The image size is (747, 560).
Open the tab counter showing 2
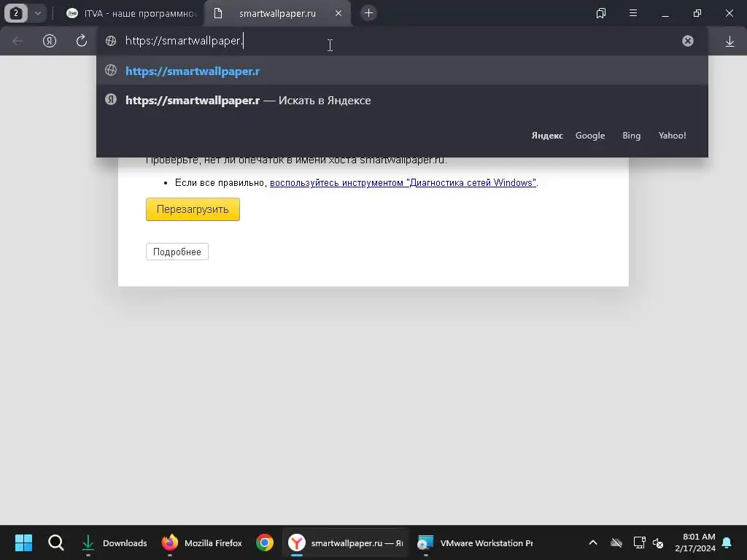tap(16, 13)
